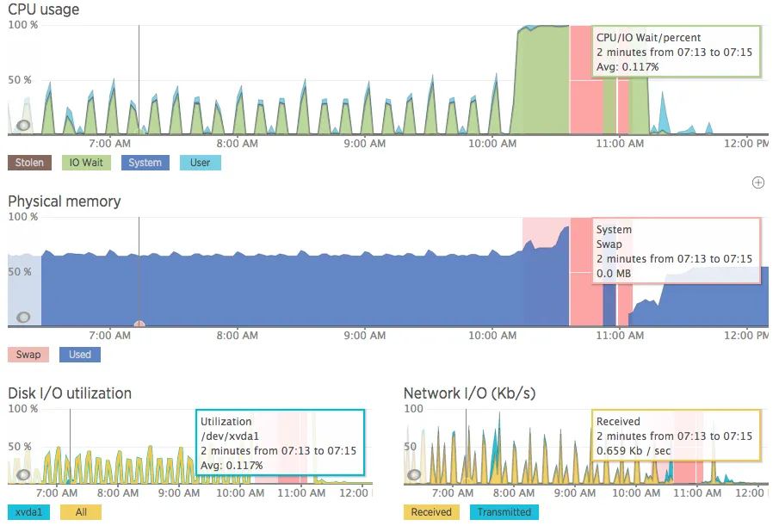The width and height of the screenshot is (779, 532).
Task: Click the CPU/IO Wait/percent tooltip
Action: click(x=677, y=52)
